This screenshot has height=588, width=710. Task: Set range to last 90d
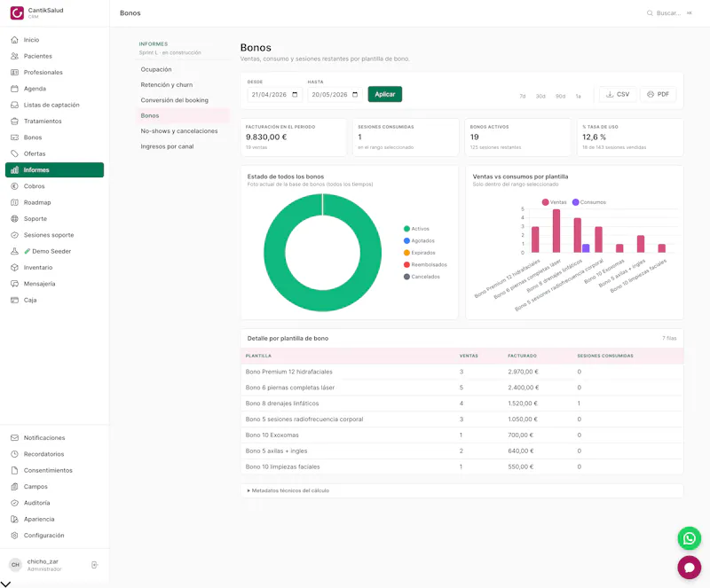click(x=561, y=96)
